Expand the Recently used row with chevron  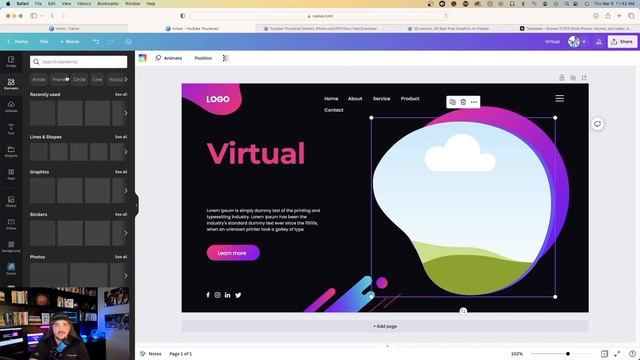pyautogui.click(x=126, y=113)
